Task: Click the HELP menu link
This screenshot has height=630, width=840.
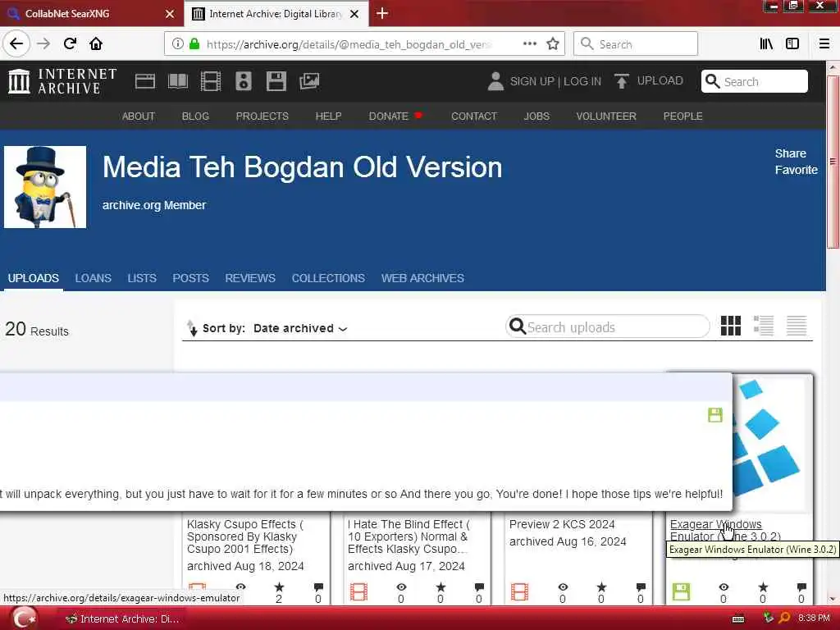Action: [328, 116]
